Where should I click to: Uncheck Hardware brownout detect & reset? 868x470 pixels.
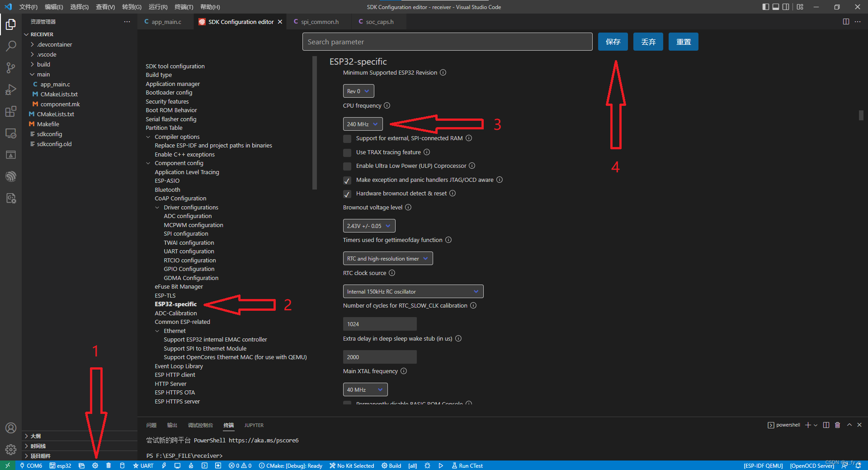[x=347, y=194]
